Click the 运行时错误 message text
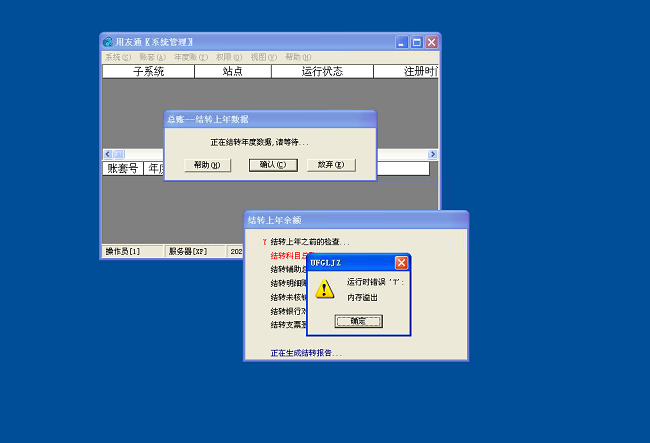 375,282
